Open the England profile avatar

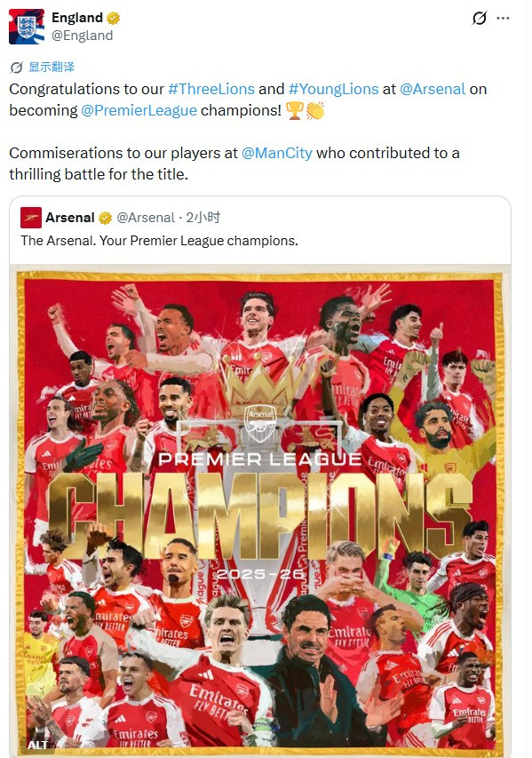point(27,27)
